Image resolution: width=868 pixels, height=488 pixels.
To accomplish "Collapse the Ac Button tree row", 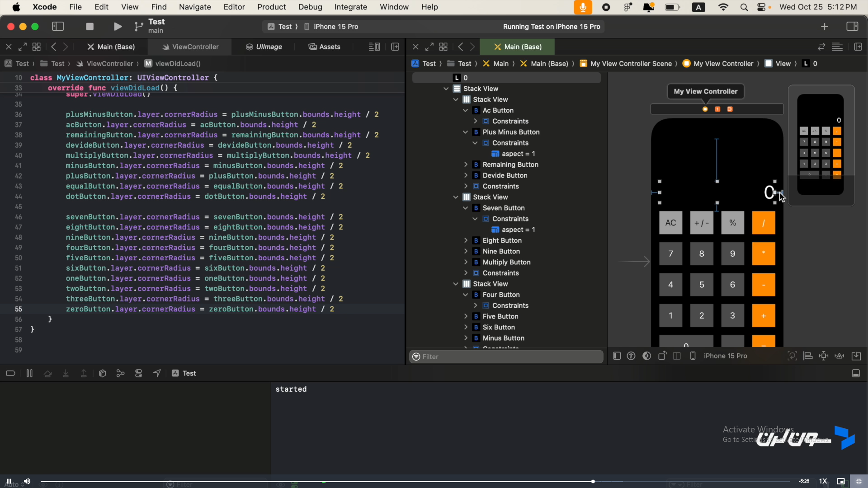I will pyautogui.click(x=465, y=110).
